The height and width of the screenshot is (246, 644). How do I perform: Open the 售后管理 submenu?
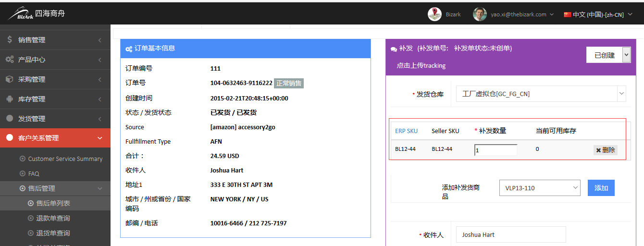pos(55,188)
